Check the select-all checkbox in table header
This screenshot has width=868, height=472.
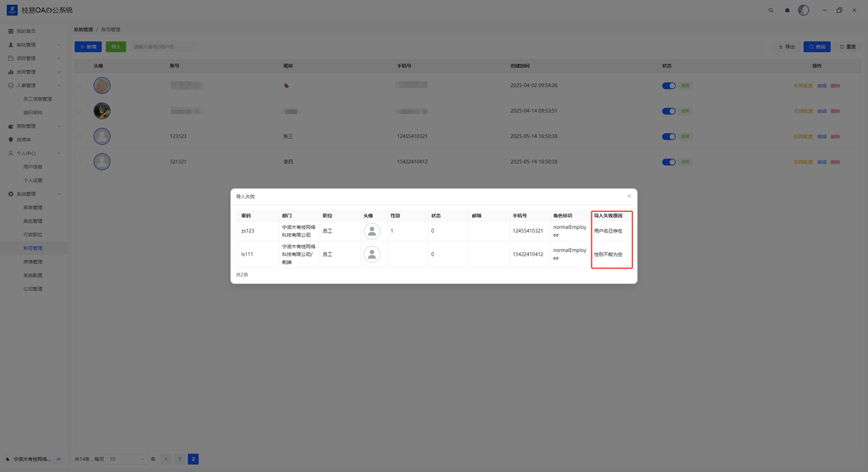[79, 66]
